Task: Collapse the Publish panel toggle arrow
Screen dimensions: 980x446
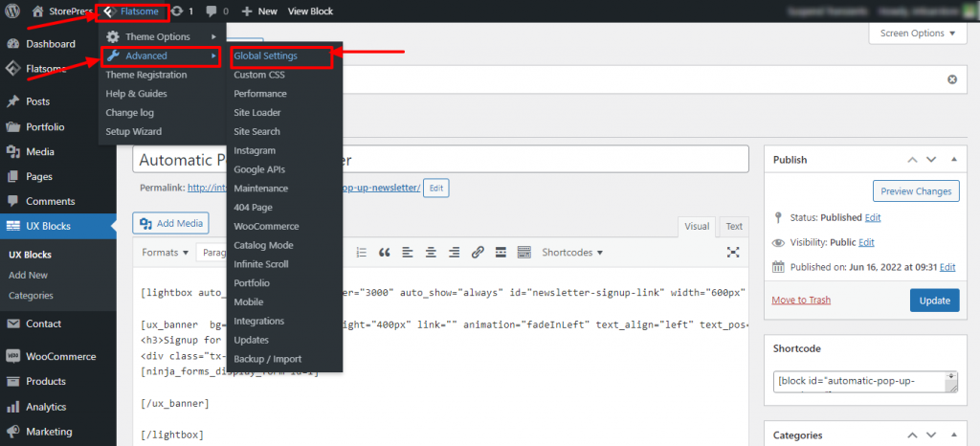Action: pyautogui.click(x=954, y=159)
